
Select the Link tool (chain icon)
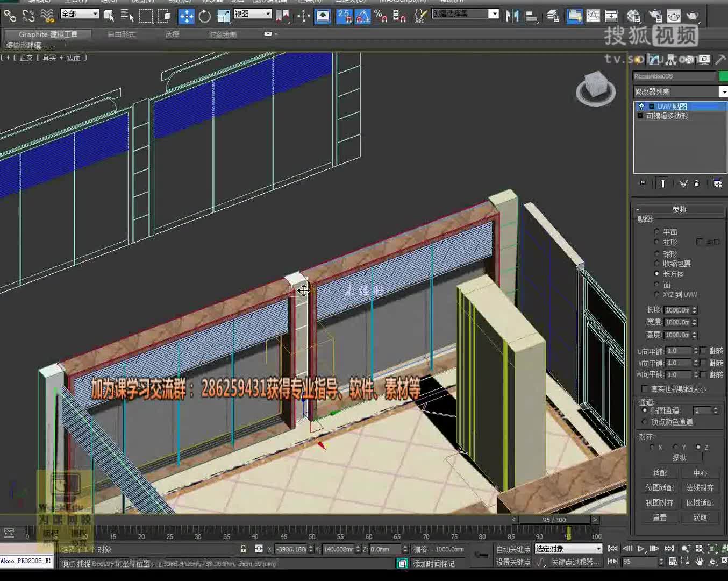(x=10, y=16)
